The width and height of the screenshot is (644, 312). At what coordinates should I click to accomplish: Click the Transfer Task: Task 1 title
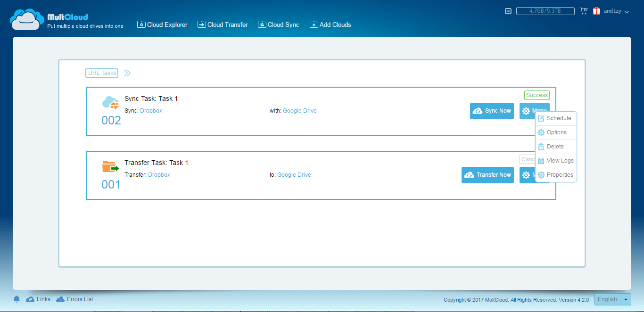[156, 163]
